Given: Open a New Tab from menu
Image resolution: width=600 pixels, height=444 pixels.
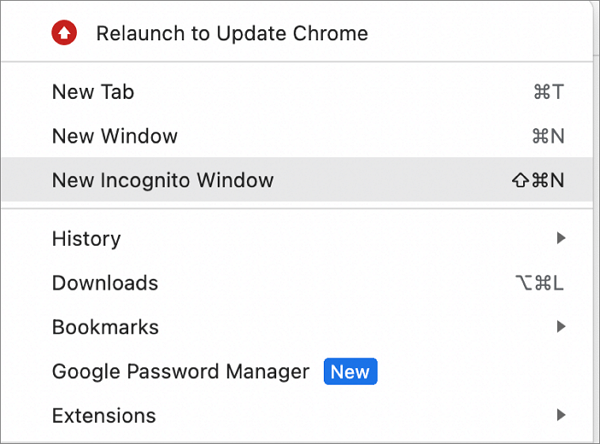Looking at the screenshot, I should [93, 92].
